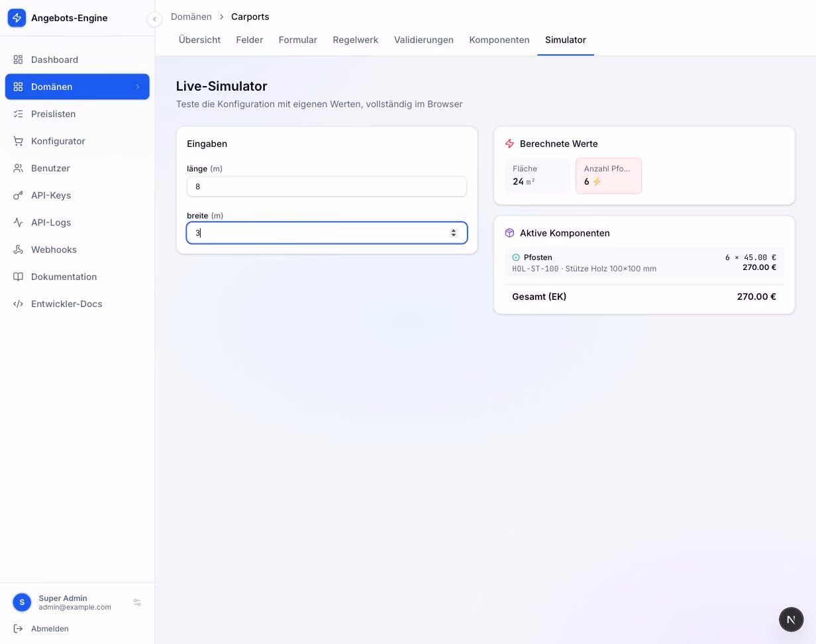816x644 pixels.
Task: Click the lightning icon beside Anzahl value 6
Action: pos(597,181)
